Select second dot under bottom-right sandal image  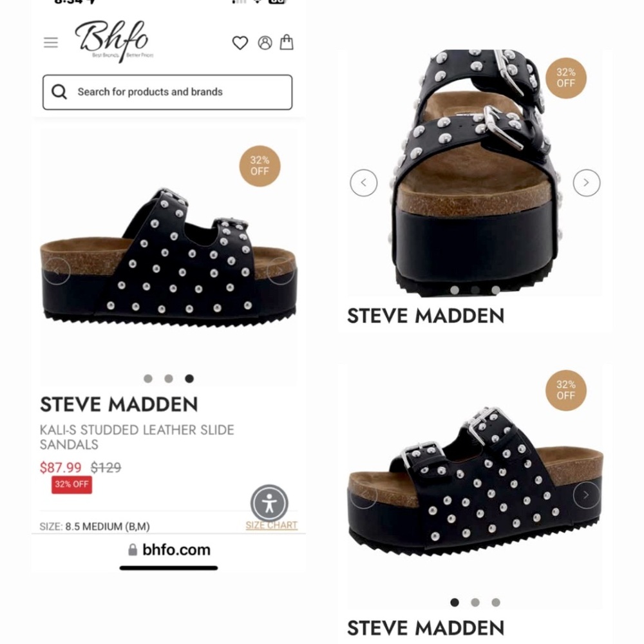pos(475,603)
